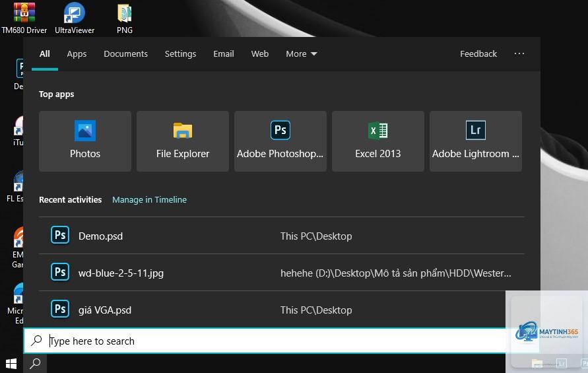Viewport: 588px width, 373px height.
Task: Open recent file Demo.psd
Action: (x=281, y=236)
